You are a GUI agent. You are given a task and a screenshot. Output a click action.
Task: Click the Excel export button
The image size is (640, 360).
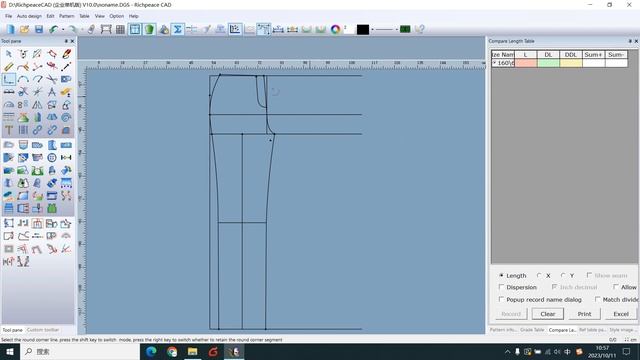(x=621, y=314)
